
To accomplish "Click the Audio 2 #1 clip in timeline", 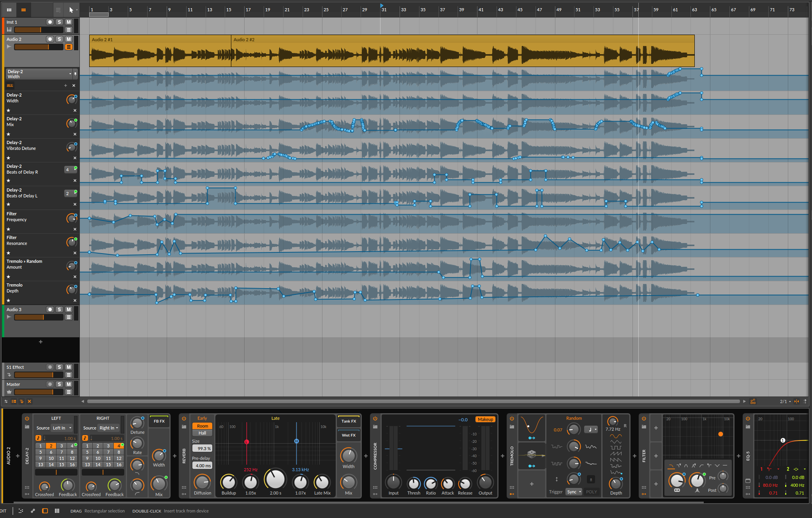I will (160, 50).
